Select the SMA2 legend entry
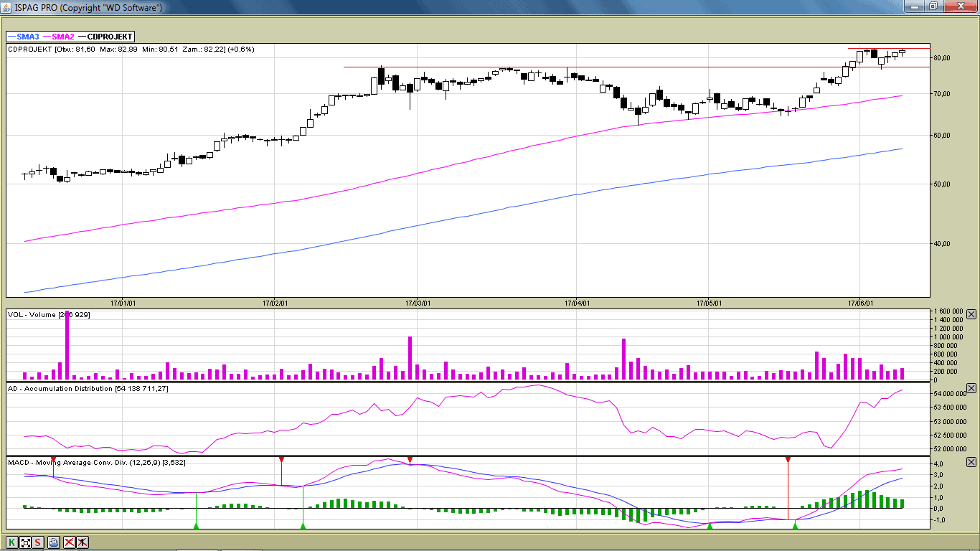The width and height of the screenshot is (980, 551). pos(58,36)
